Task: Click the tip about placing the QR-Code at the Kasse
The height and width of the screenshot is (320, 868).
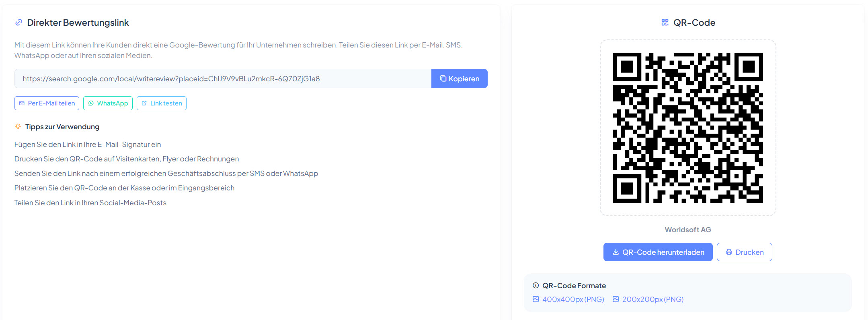Action: pyautogui.click(x=124, y=188)
